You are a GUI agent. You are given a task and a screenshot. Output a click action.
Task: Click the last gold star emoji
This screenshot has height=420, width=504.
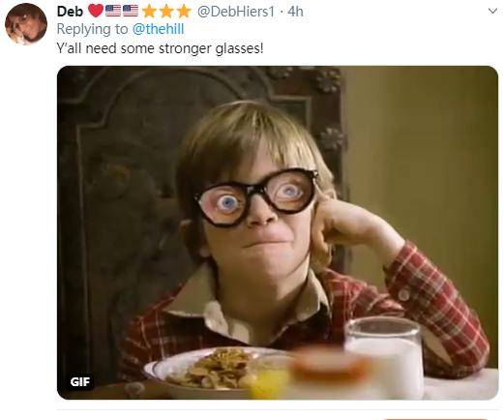[x=184, y=11]
